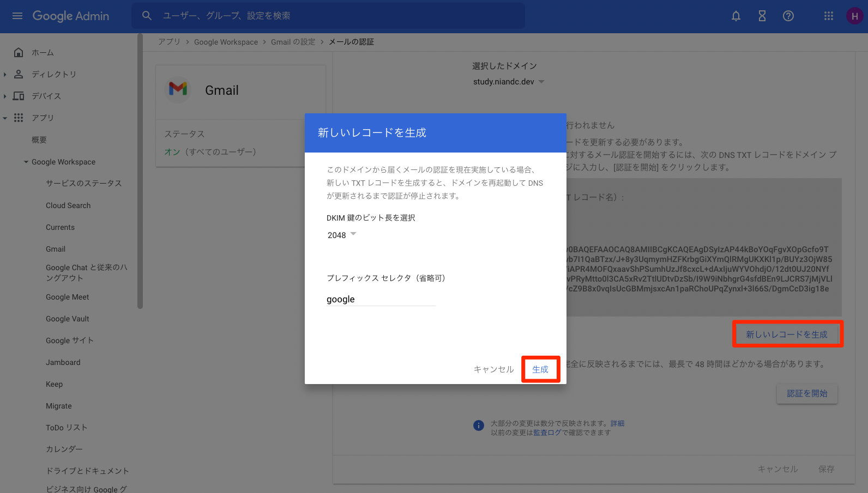Go to Gmail の設定 breadcrumb
This screenshot has height=493, width=868.
click(x=293, y=42)
